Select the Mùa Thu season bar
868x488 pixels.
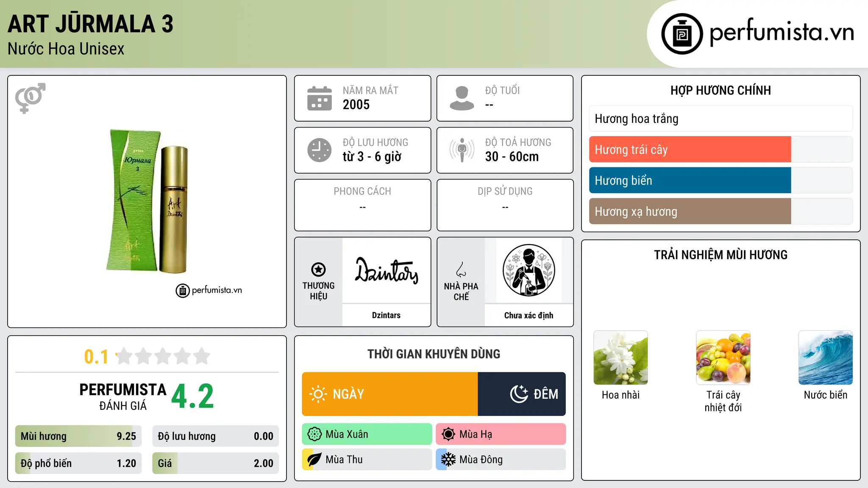click(367, 460)
